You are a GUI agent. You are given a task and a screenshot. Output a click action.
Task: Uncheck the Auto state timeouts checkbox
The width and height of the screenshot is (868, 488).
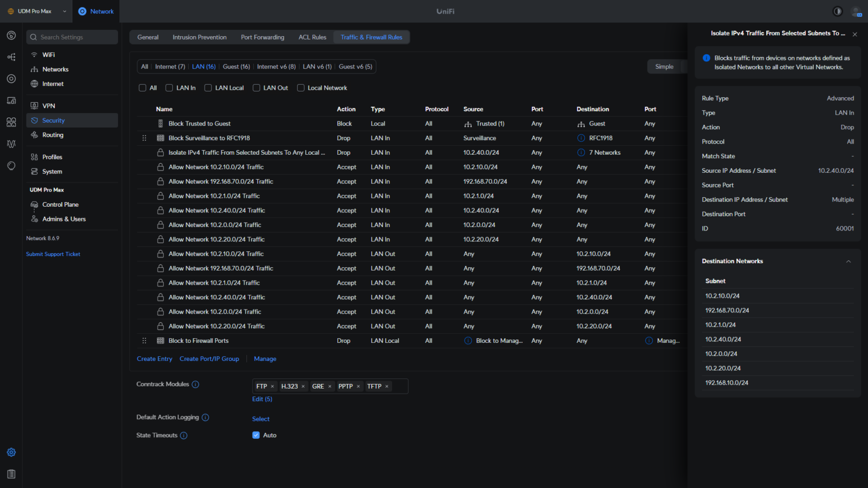256,435
